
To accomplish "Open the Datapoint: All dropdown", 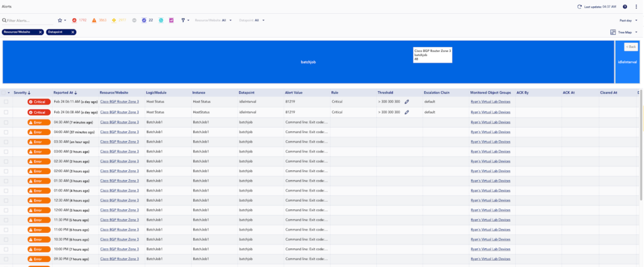I will (252, 20).
